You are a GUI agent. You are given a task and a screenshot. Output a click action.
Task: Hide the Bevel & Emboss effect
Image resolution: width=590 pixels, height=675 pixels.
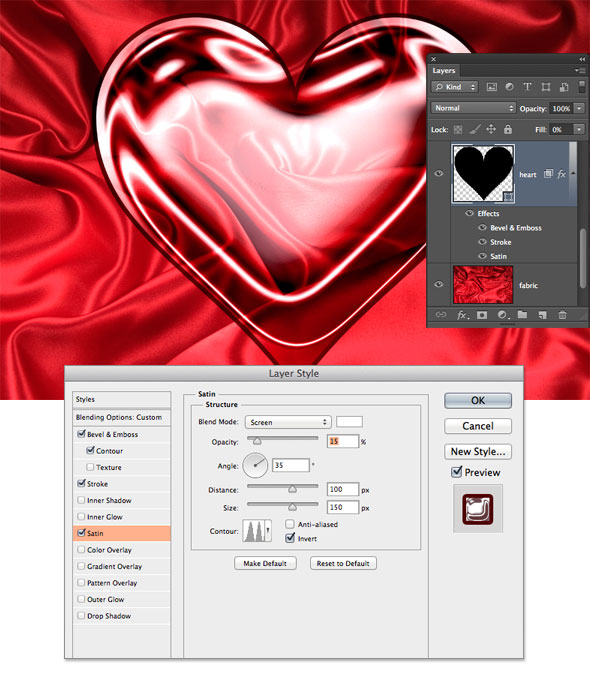(482, 228)
